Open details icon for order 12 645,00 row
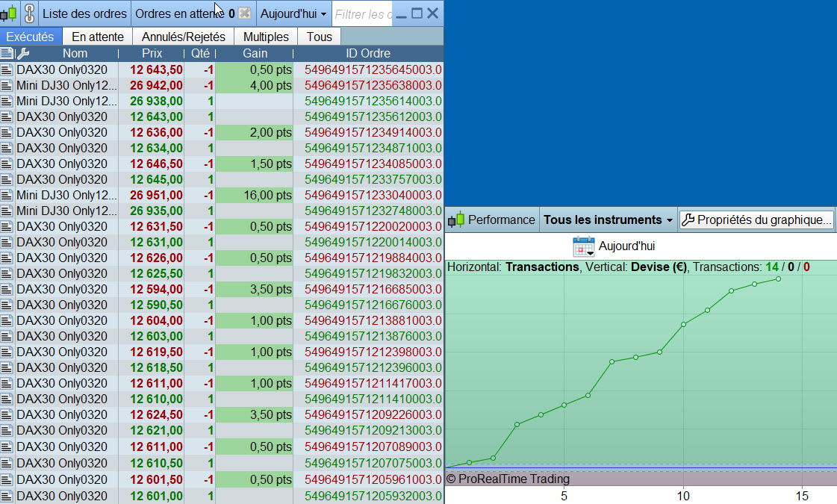Viewport: 837px width, 504px height. click(x=7, y=179)
